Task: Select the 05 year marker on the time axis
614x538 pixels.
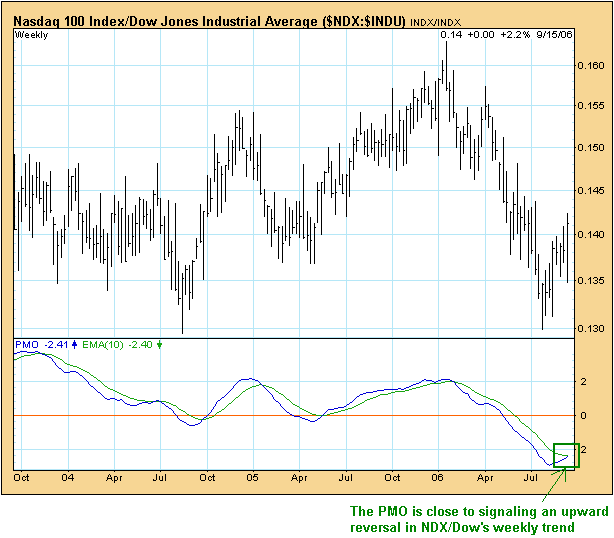Action: [x=254, y=478]
